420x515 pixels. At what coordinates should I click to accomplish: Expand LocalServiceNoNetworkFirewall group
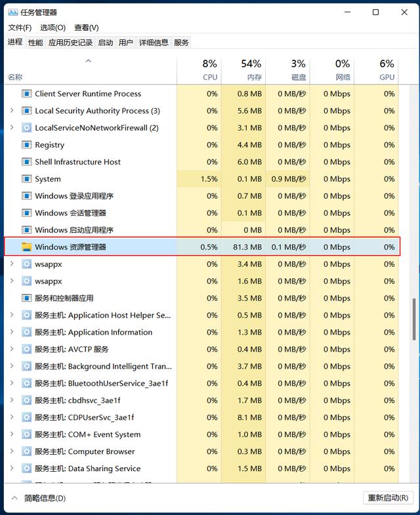(12, 127)
